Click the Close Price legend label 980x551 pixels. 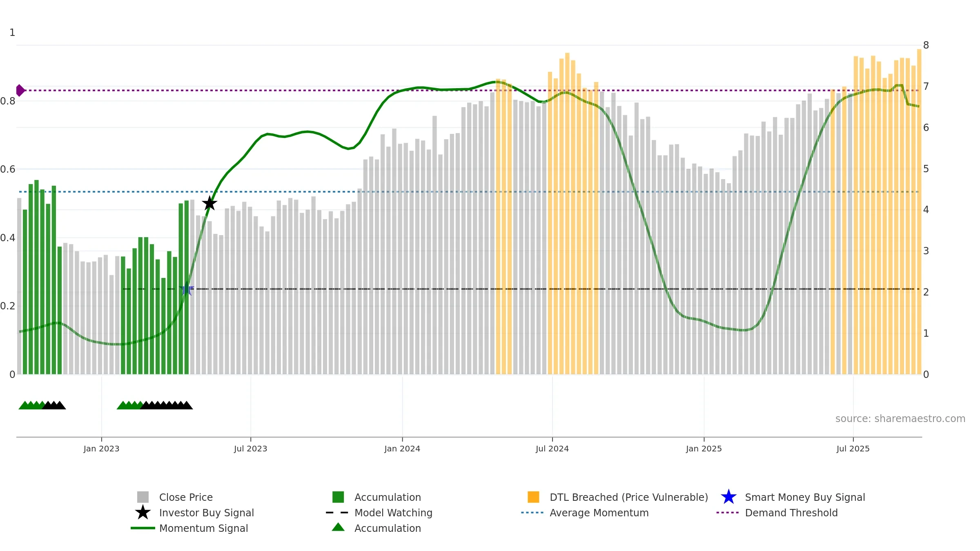[x=186, y=497]
